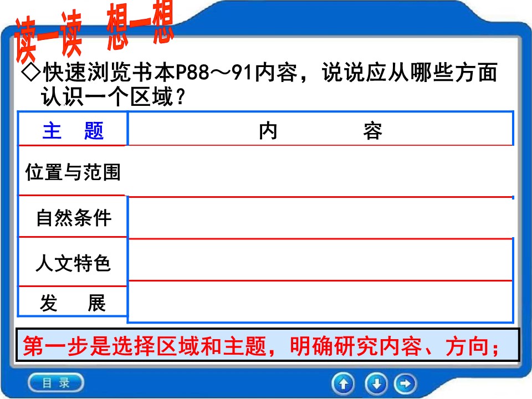Click the up arrow navigation icon
This screenshot has height=399, width=532.
[x=345, y=382]
